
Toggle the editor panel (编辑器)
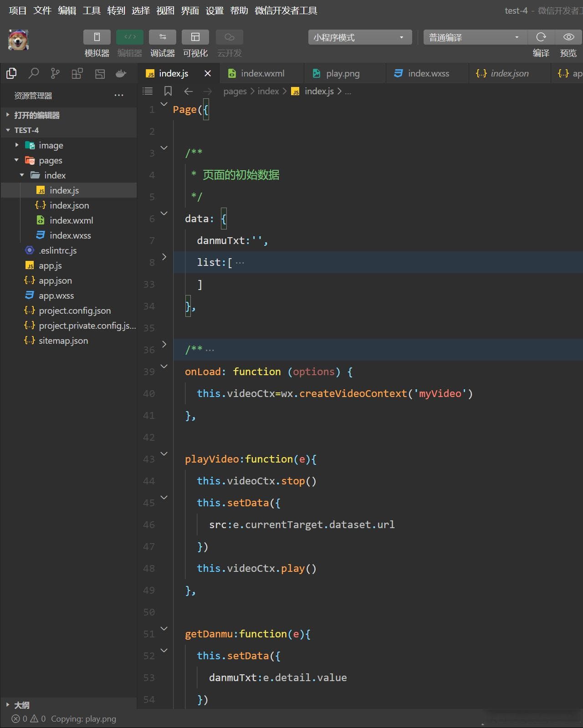(x=130, y=37)
